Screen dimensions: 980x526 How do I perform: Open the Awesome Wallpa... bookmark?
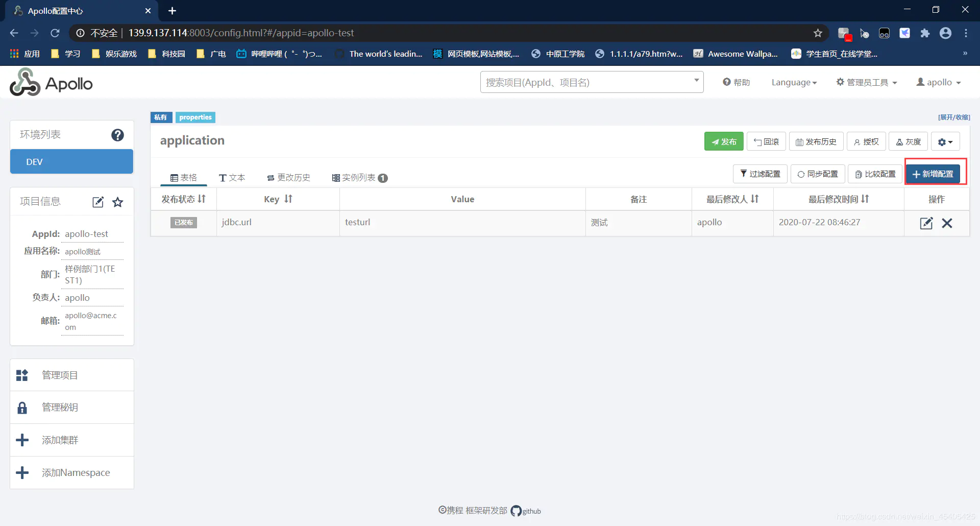click(736, 54)
